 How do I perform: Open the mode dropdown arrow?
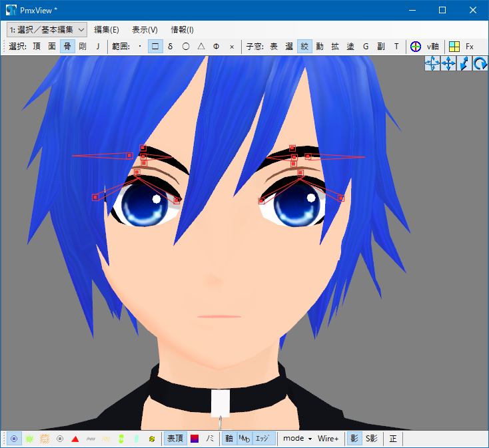point(310,439)
